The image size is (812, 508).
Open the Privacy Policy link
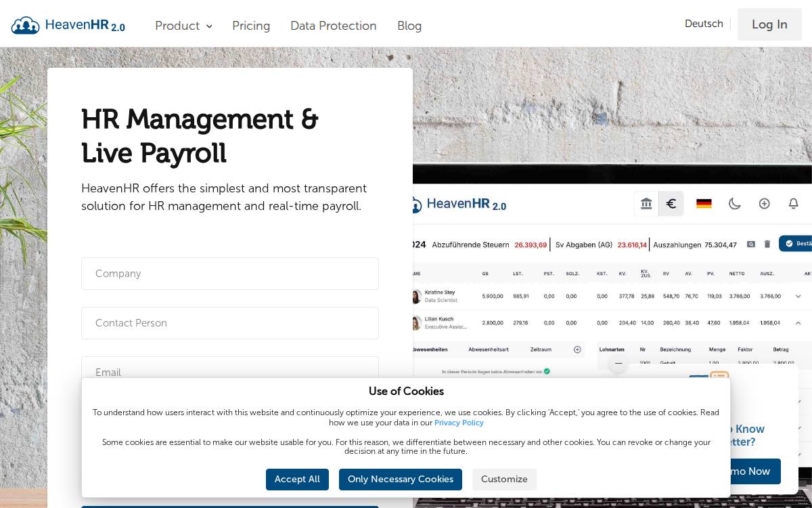(x=459, y=423)
